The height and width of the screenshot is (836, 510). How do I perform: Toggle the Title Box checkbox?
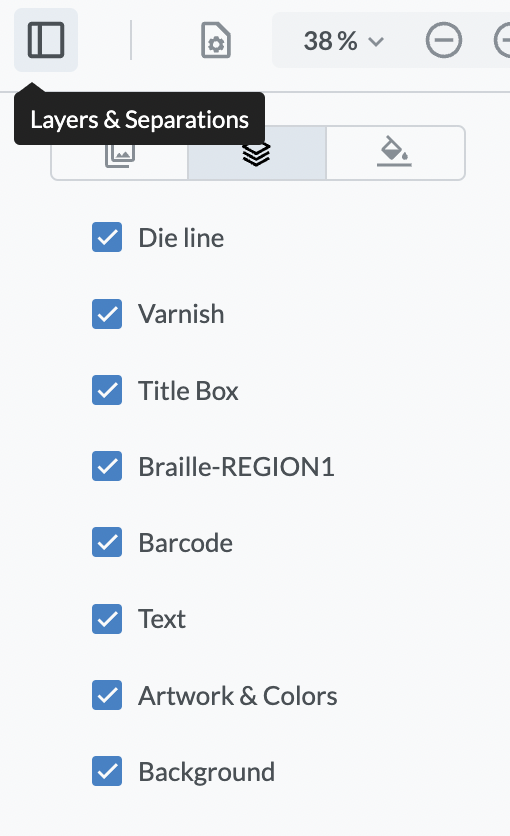tap(107, 390)
